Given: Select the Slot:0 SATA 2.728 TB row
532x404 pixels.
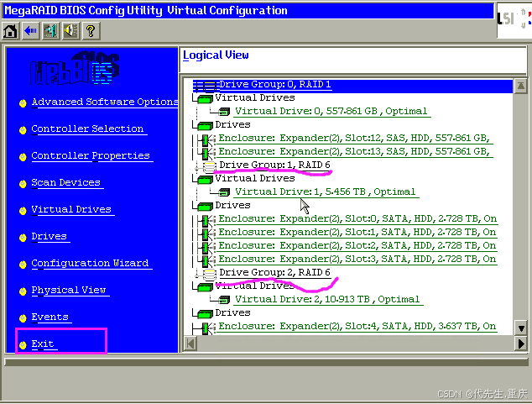Looking at the screenshot, I should pyautogui.click(x=357, y=219).
